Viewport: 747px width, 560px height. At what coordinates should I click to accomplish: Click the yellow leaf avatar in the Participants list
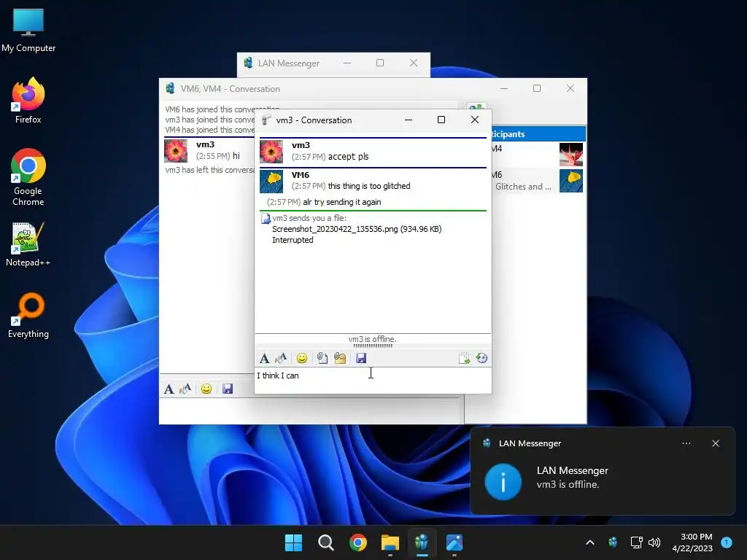pyautogui.click(x=571, y=181)
